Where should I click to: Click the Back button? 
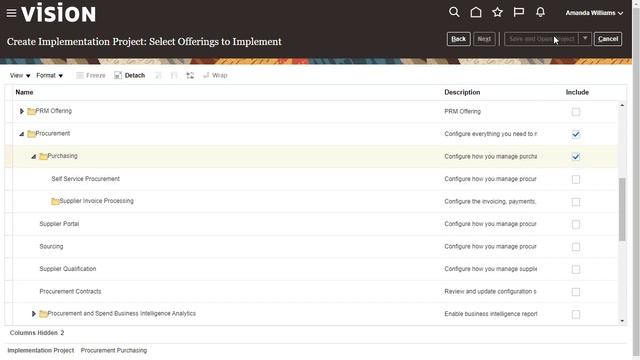pos(458,39)
